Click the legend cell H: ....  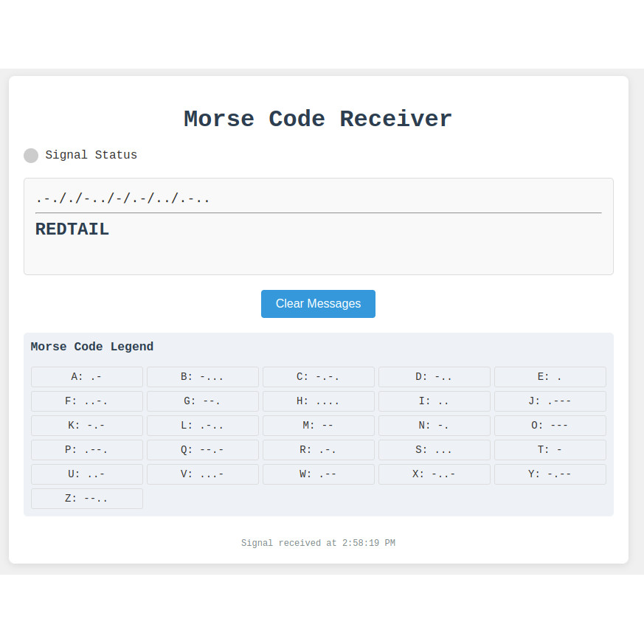point(318,401)
